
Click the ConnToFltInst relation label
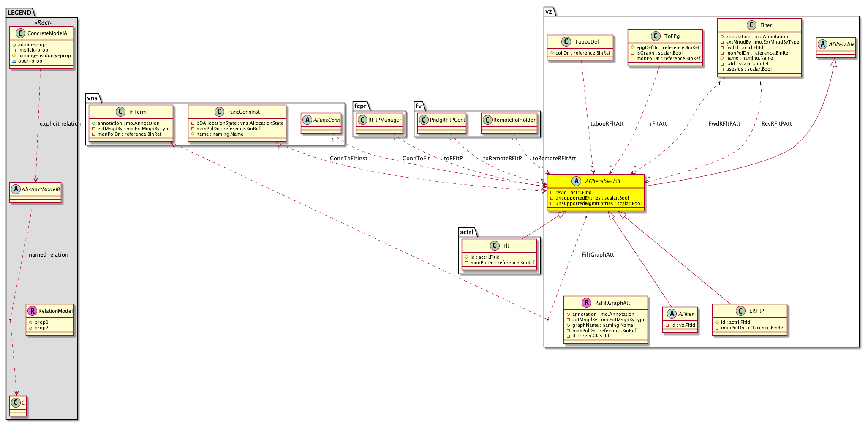(x=348, y=159)
